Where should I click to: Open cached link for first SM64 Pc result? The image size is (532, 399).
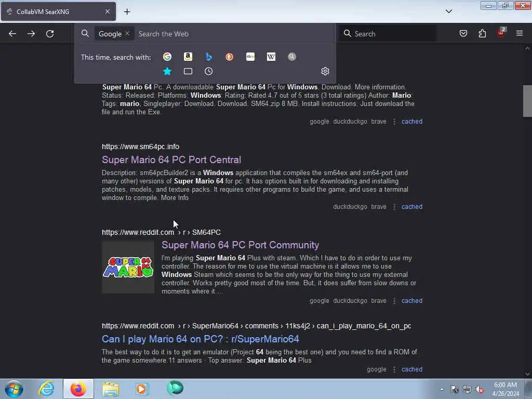(x=412, y=122)
